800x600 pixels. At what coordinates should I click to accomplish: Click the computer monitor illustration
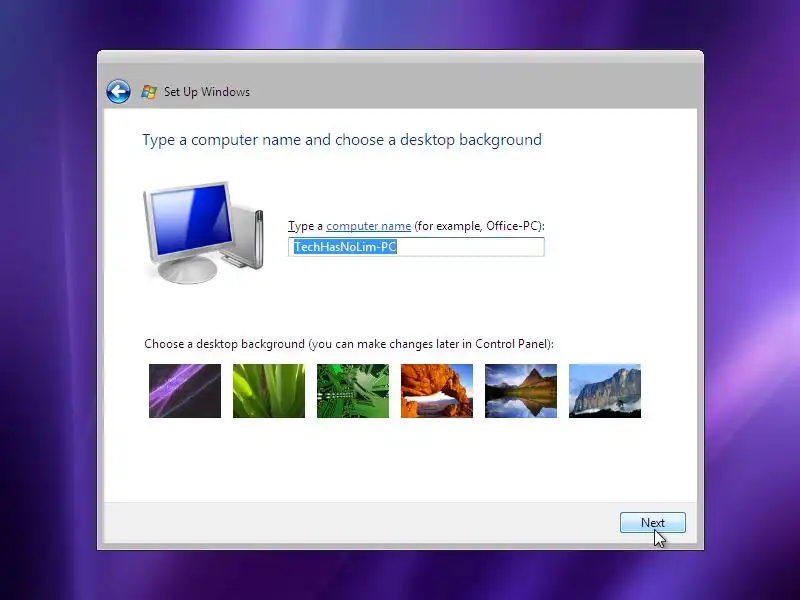pyautogui.click(x=204, y=232)
